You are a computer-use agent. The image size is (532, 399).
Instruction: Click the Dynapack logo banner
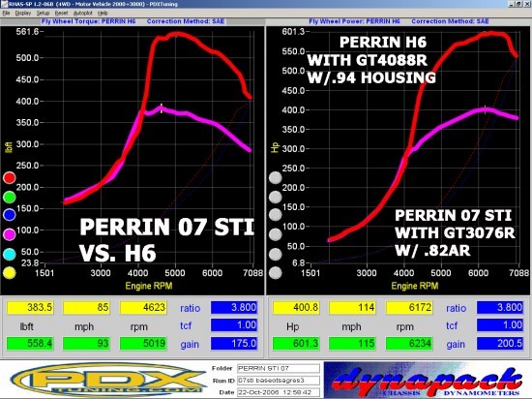[x=427, y=380]
